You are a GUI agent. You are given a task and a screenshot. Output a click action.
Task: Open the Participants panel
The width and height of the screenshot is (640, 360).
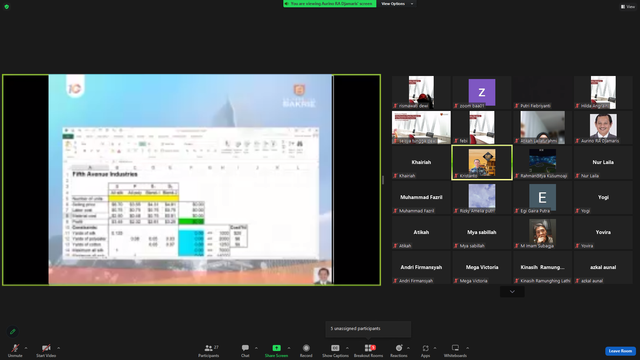209,350
